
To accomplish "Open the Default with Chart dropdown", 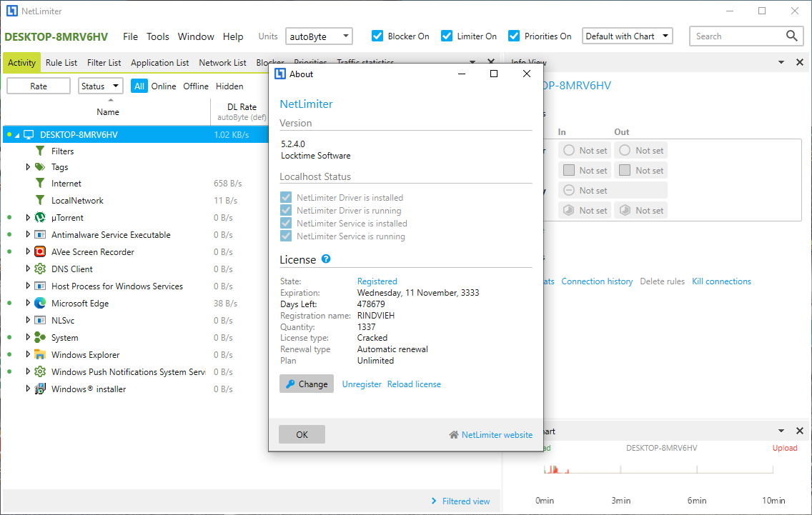I will pos(627,36).
